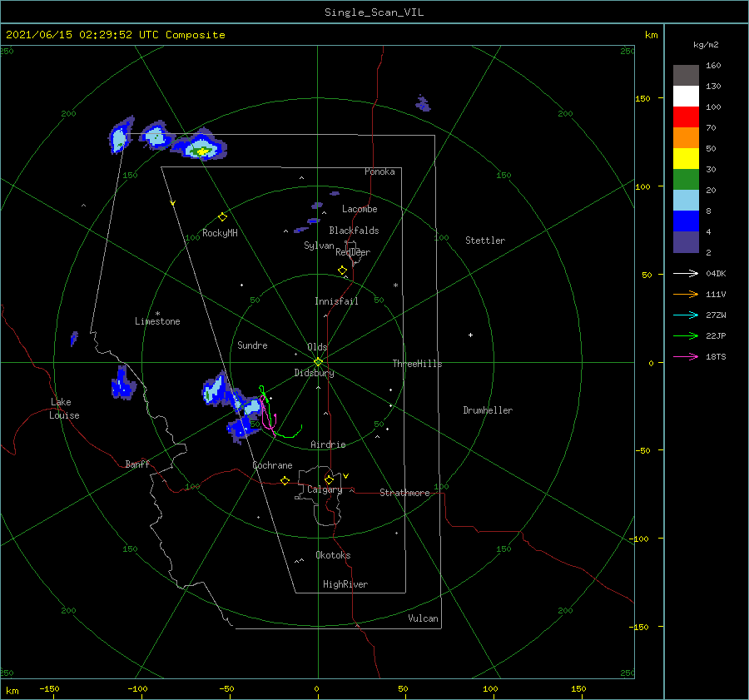The width and height of the screenshot is (749, 700).
Task: Click the RedDeer city label
Action: (353, 252)
